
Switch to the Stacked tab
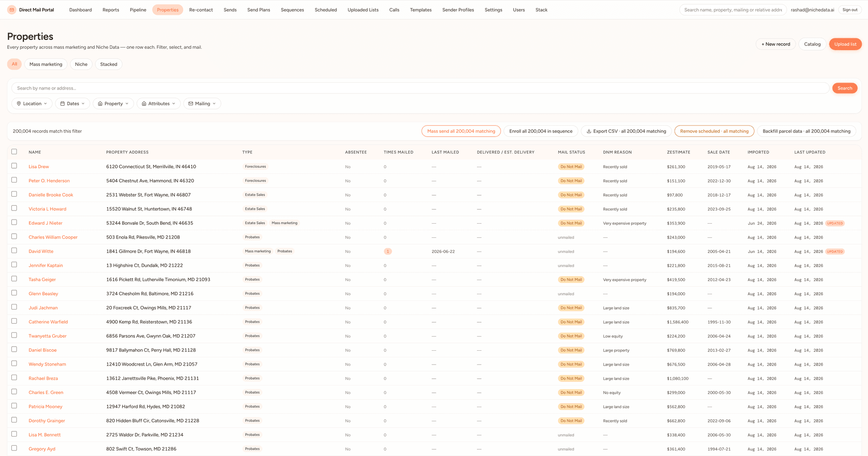click(x=108, y=64)
